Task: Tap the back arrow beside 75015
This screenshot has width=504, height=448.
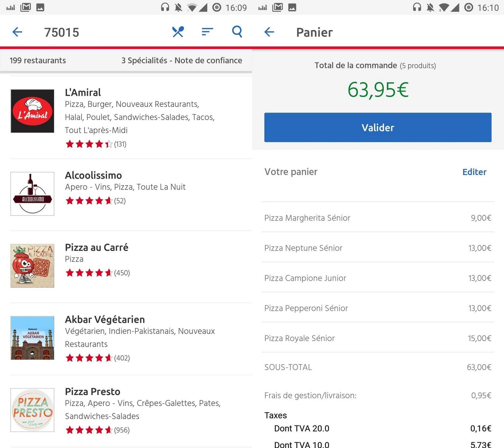Action: [17, 32]
